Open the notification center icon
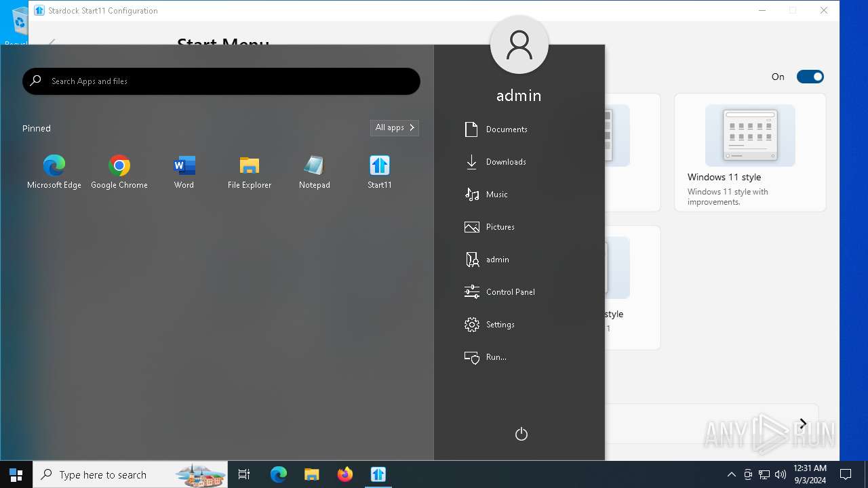868x488 pixels. tap(846, 474)
